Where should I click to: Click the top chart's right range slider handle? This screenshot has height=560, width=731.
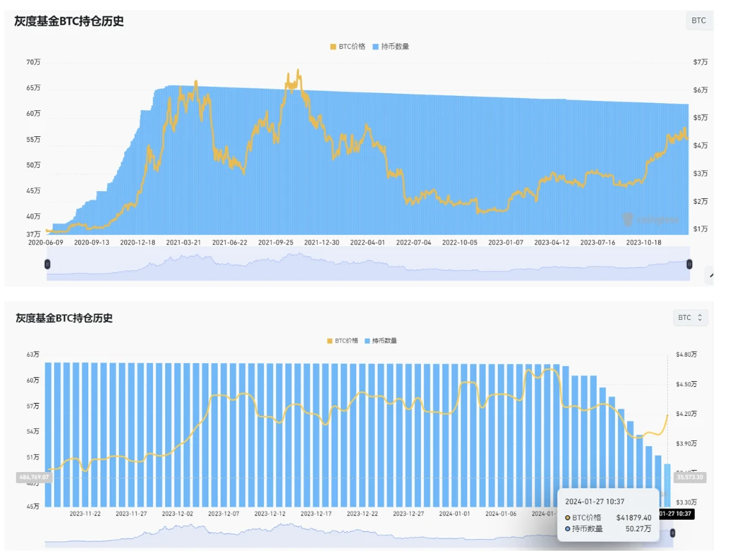coord(689,265)
